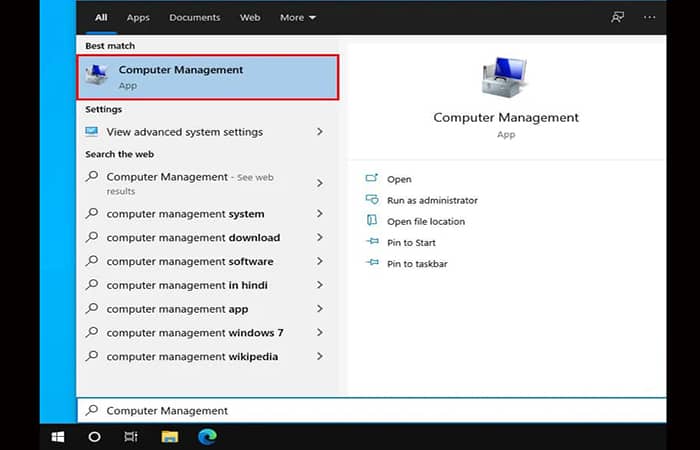Select computer management software suggestion text
This screenshot has height=450, width=700.
tap(190, 261)
